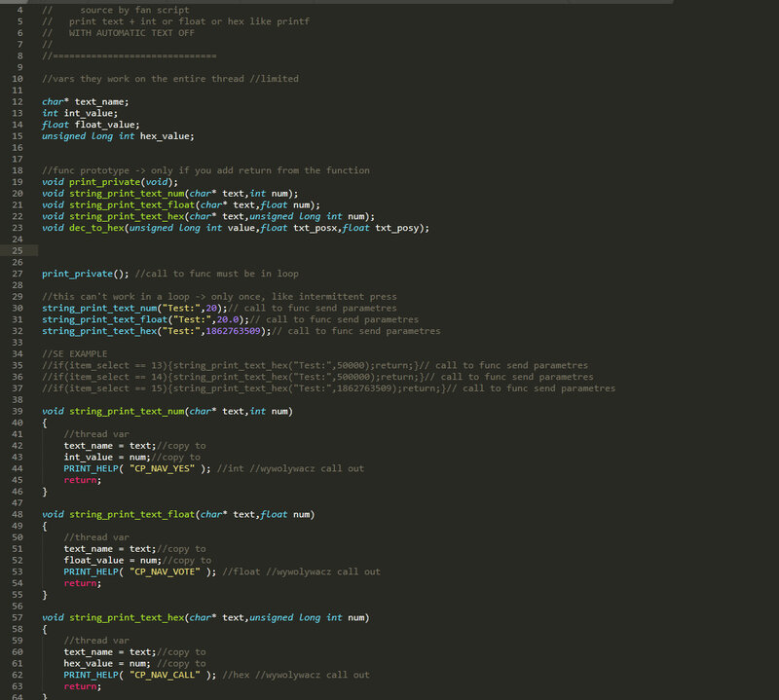Click the float_value declaration on line 14
The height and width of the screenshot is (700, 779).
click(x=101, y=125)
